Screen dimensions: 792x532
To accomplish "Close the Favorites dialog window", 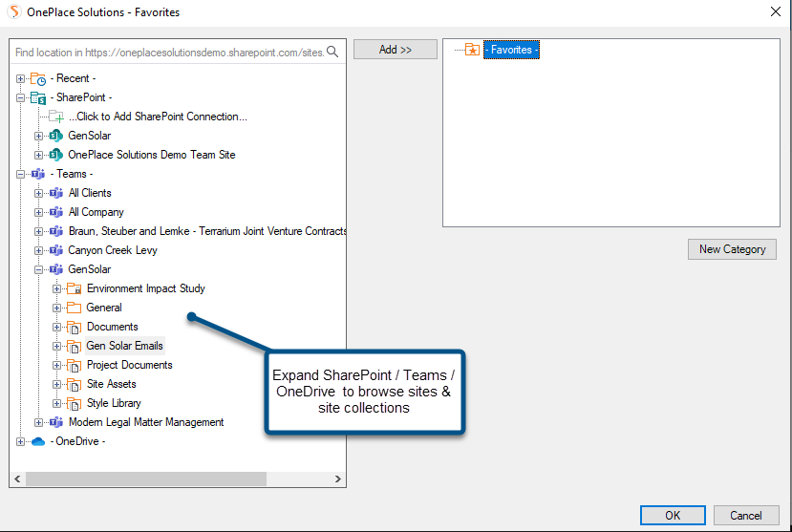I will (776, 11).
